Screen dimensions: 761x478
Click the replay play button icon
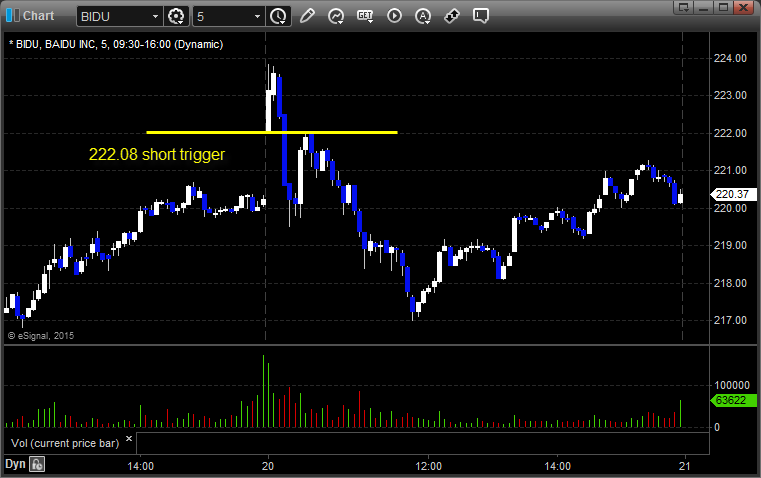(x=394, y=16)
